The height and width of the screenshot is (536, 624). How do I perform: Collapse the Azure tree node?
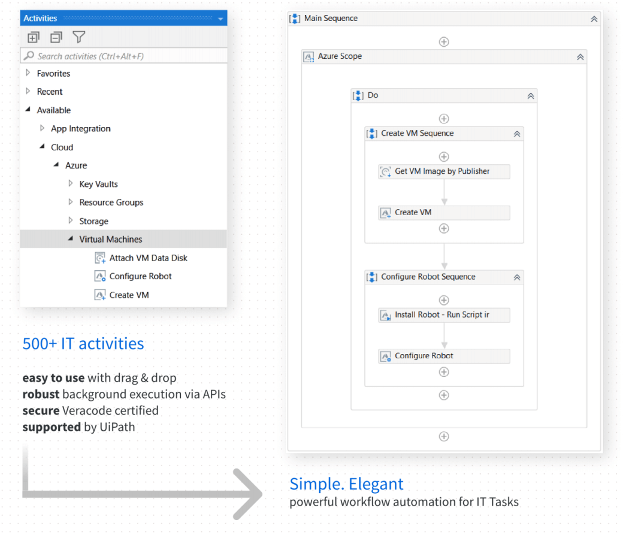pyautogui.click(x=56, y=165)
